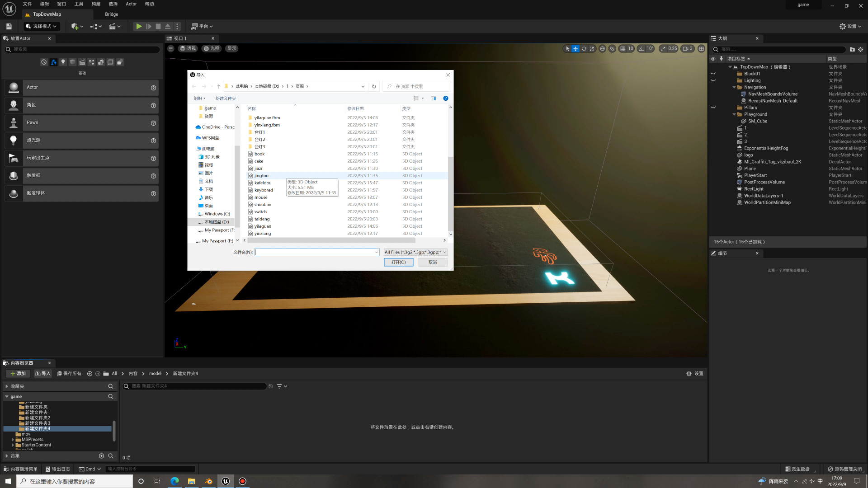Click the Unreal Engine taskbar icon

[226, 481]
